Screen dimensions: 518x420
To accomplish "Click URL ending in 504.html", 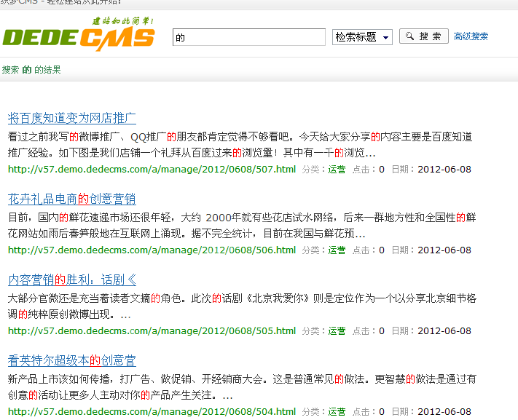I will [152, 412].
